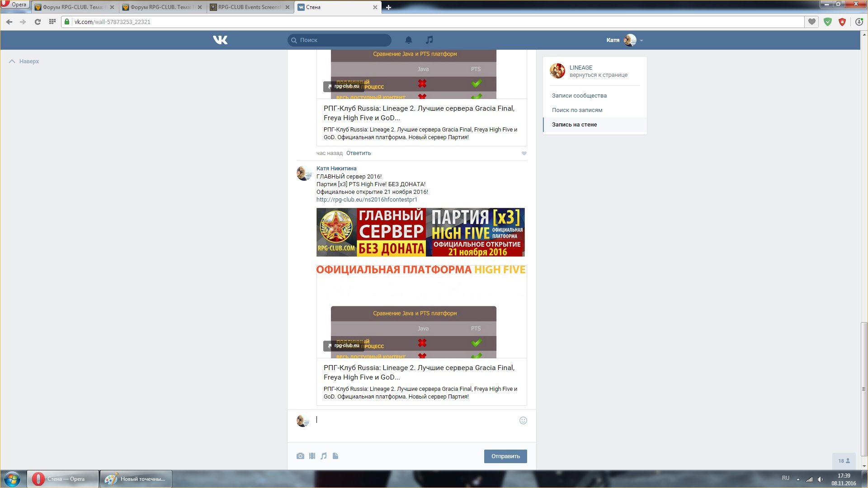Attach audio to the comment
Screen dimensions: 868x488
pyautogui.click(x=324, y=456)
